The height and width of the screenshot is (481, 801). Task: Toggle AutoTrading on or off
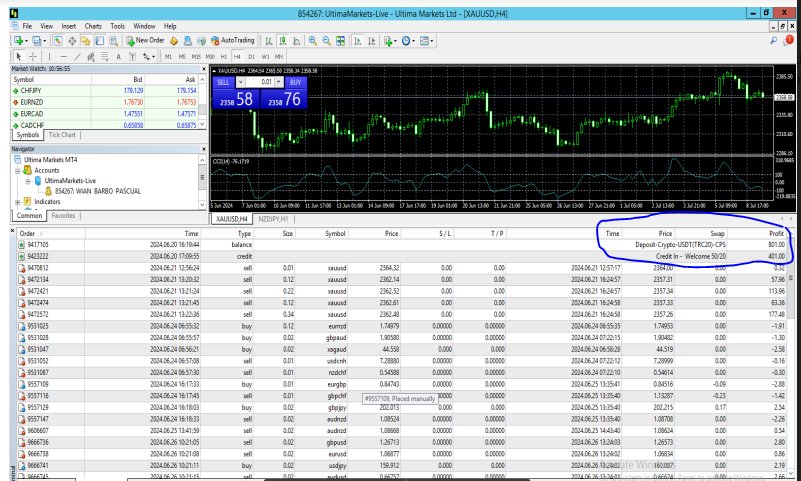click(x=232, y=40)
